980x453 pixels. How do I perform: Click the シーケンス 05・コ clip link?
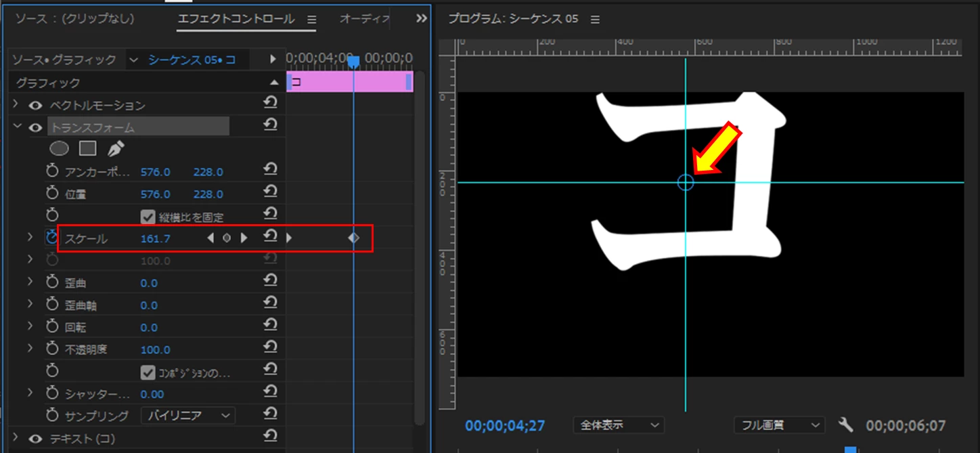click(x=192, y=60)
